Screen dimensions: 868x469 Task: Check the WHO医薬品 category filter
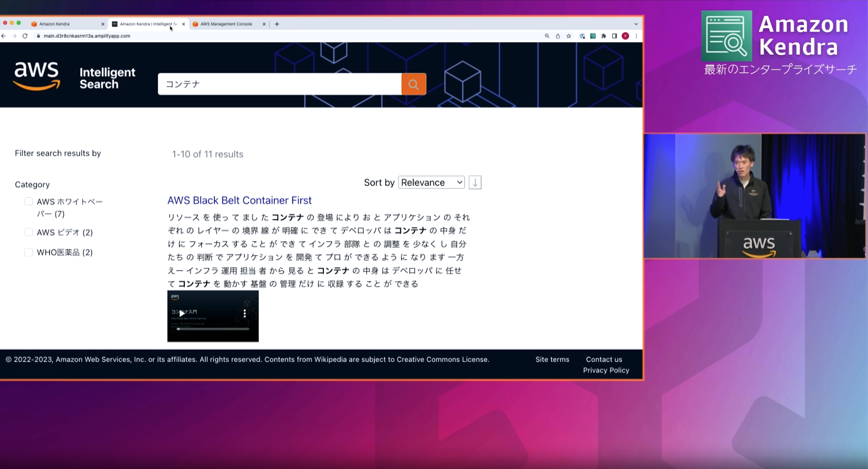point(29,252)
